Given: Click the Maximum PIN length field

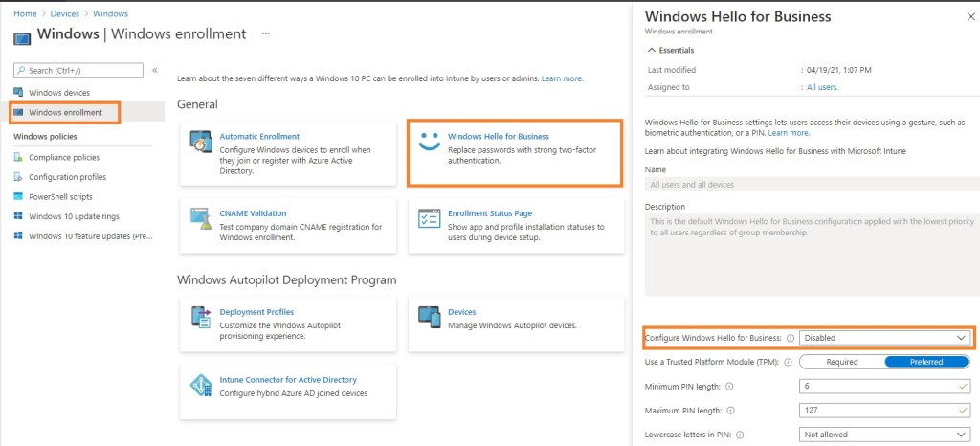Looking at the screenshot, I should pyautogui.click(x=884, y=411).
